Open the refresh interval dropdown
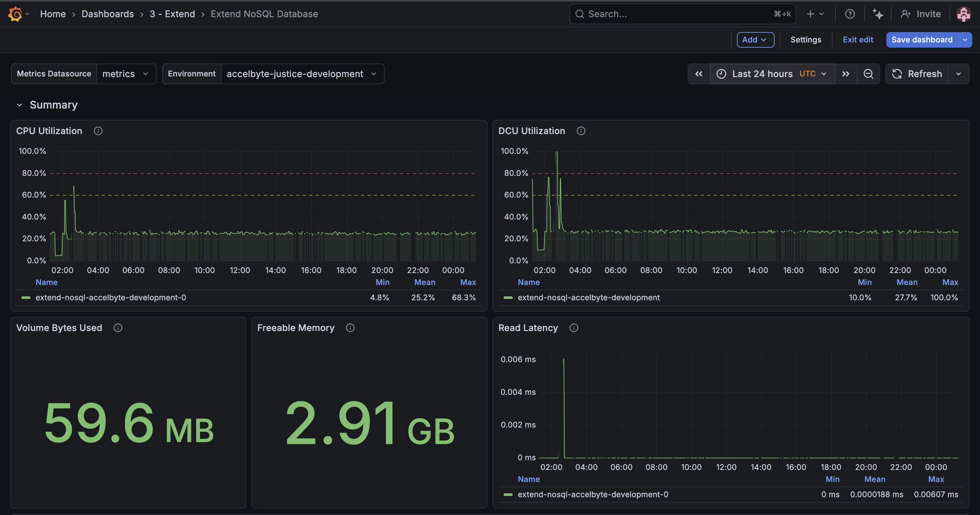The width and height of the screenshot is (980, 515). 959,74
